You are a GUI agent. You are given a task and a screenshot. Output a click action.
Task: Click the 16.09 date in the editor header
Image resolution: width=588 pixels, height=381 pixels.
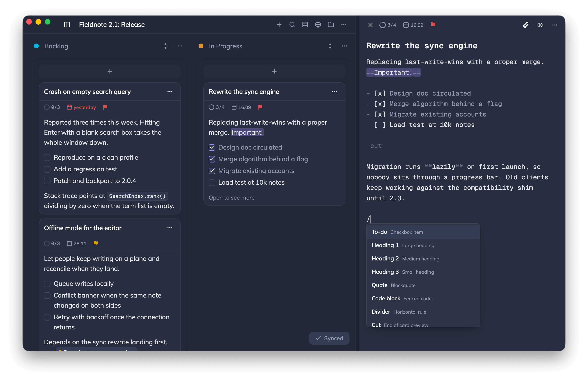413,25
